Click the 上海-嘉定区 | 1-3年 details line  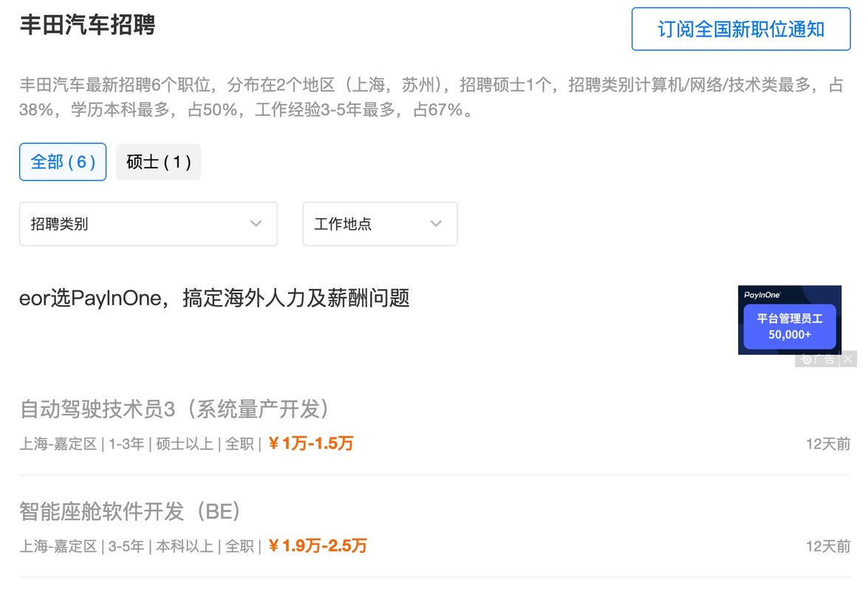click(140, 444)
